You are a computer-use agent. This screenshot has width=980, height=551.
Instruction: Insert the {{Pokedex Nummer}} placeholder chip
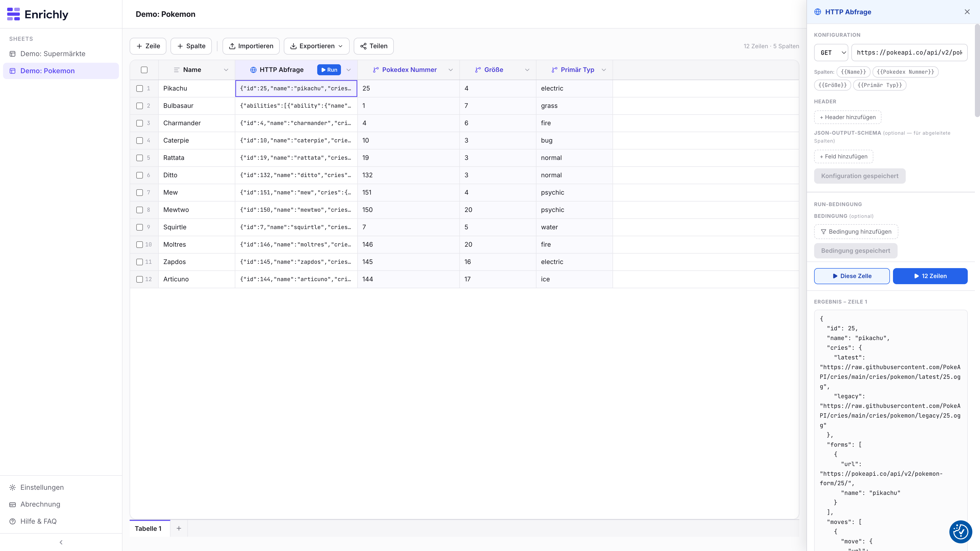click(x=905, y=72)
